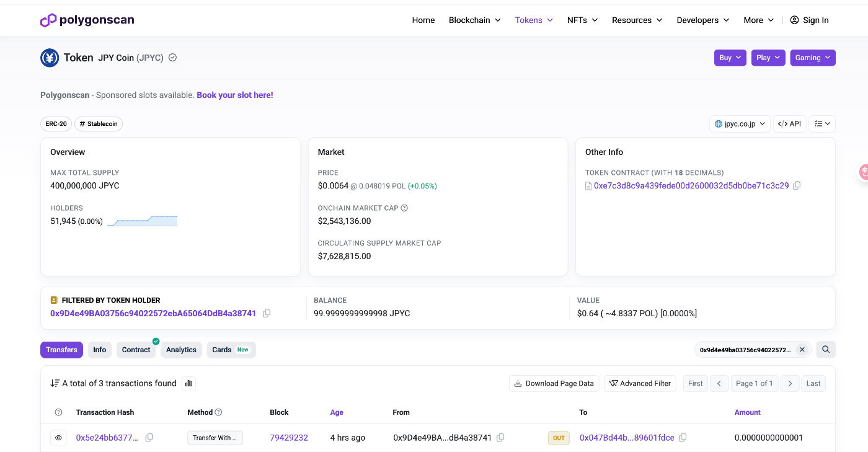Image resolution: width=868 pixels, height=452 pixels.
Task: Switch to the Analytics tab
Action: 181,350
